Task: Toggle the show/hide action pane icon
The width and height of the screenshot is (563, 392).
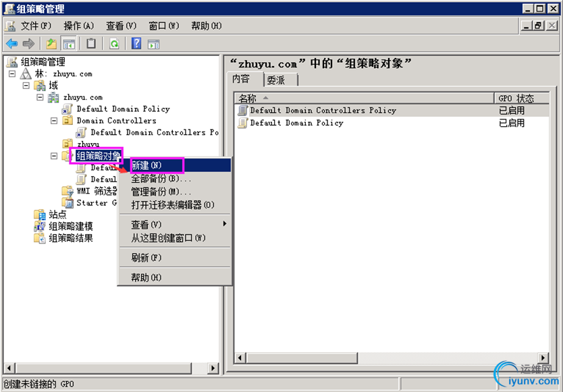Action: (154, 44)
